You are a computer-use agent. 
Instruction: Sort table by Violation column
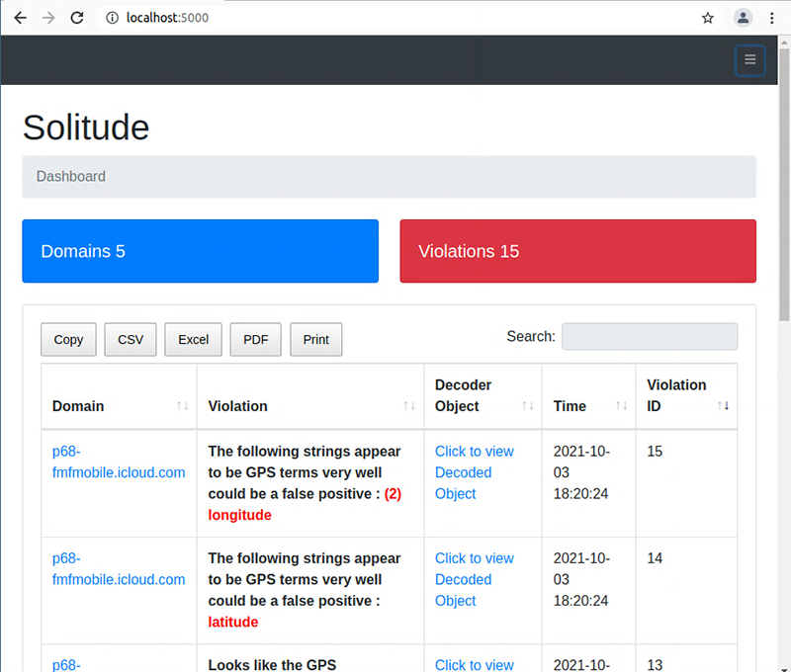coord(310,406)
